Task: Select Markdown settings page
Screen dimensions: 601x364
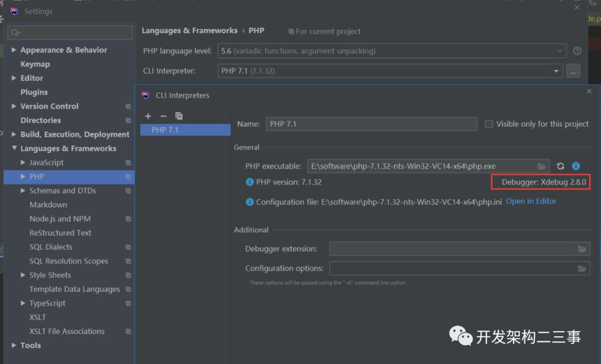Action: click(48, 205)
